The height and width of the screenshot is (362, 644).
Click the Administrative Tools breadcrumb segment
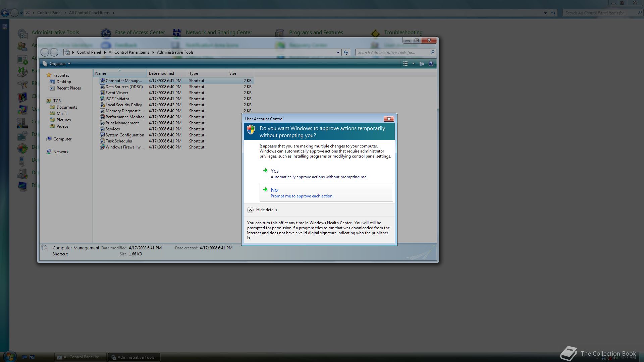click(x=175, y=52)
